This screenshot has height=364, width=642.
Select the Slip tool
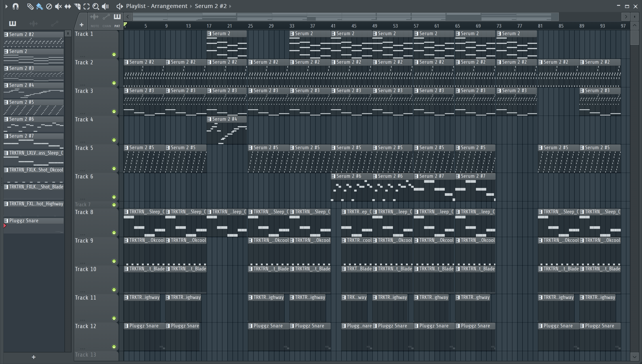pyautogui.click(x=68, y=6)
